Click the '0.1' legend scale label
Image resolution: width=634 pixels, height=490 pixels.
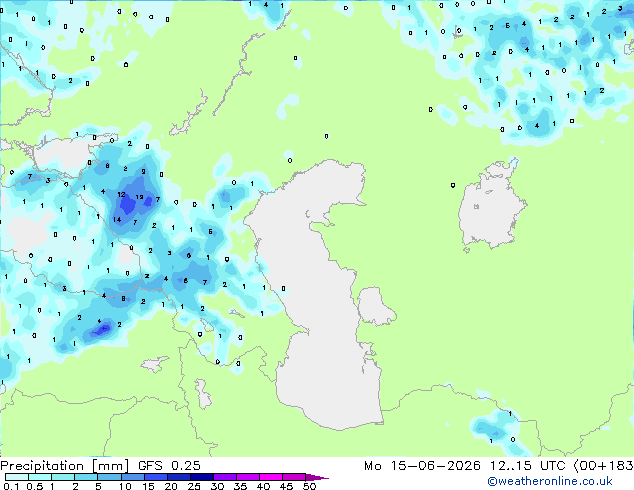point(11,486)
